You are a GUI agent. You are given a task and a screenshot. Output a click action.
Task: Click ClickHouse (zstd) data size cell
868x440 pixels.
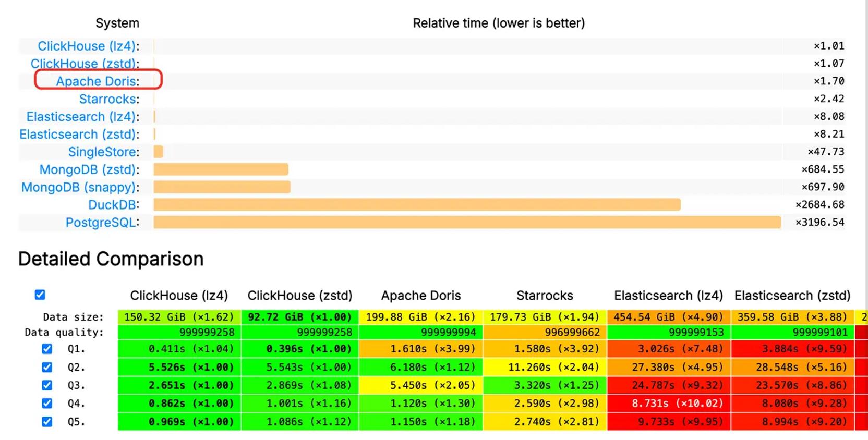pyautogui.click(x=299, y=317)
